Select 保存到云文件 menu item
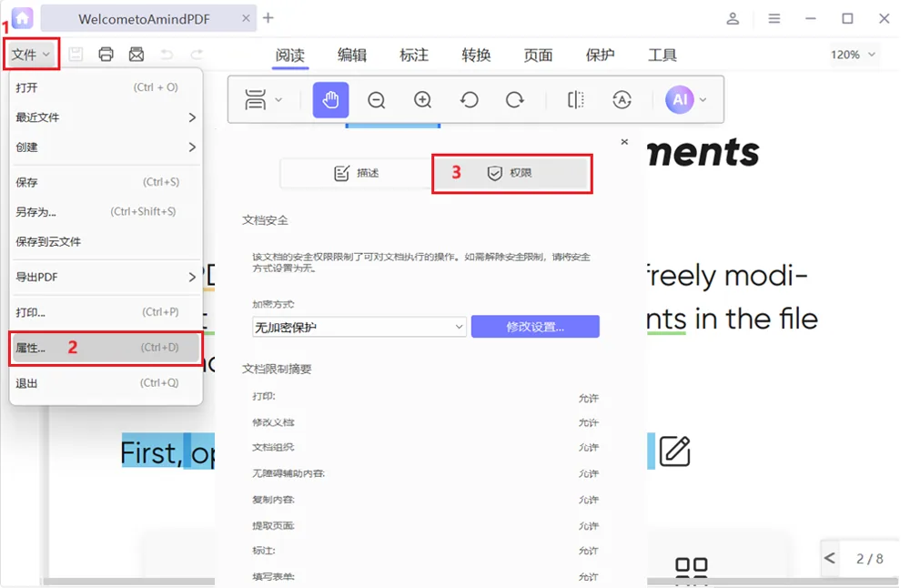 [x=106, y=241]
